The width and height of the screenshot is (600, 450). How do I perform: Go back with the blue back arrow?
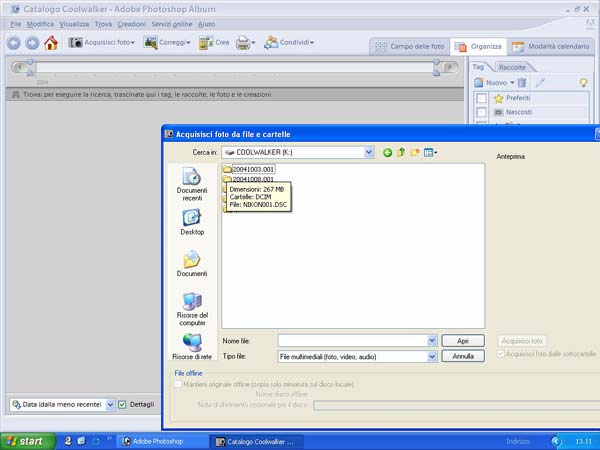tap(14, 43)
